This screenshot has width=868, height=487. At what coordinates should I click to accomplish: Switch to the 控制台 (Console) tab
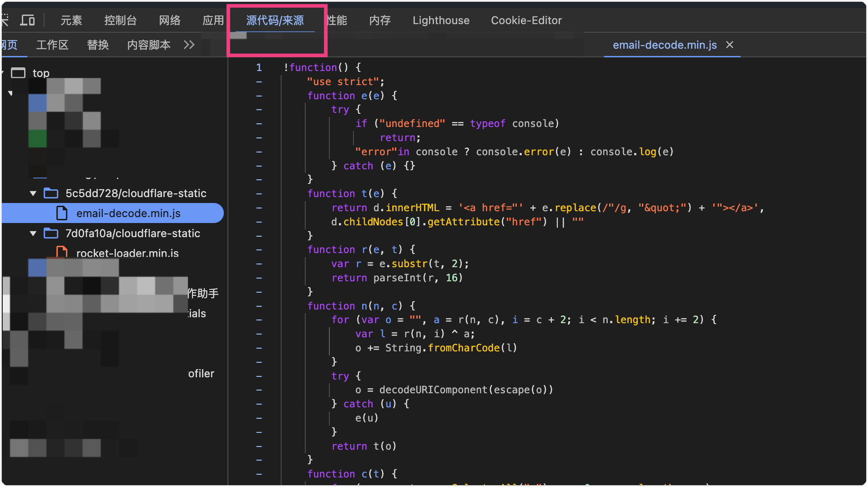(x=120, y=20)
